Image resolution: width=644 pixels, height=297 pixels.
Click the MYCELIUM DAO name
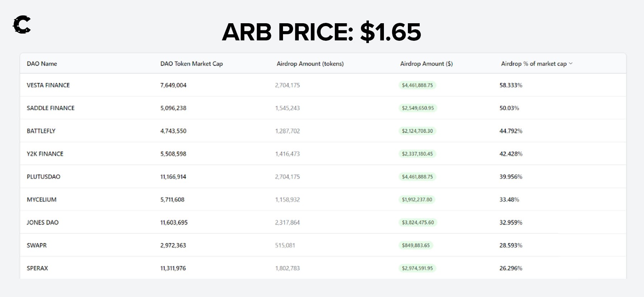pos(42,199)
